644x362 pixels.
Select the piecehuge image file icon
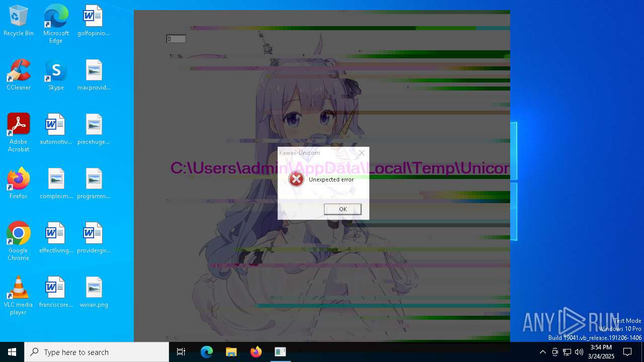pos(94,130)
